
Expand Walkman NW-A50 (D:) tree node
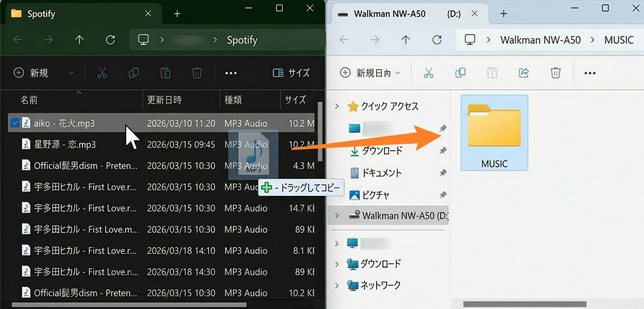pyautogui.click(x=337, y=215)
